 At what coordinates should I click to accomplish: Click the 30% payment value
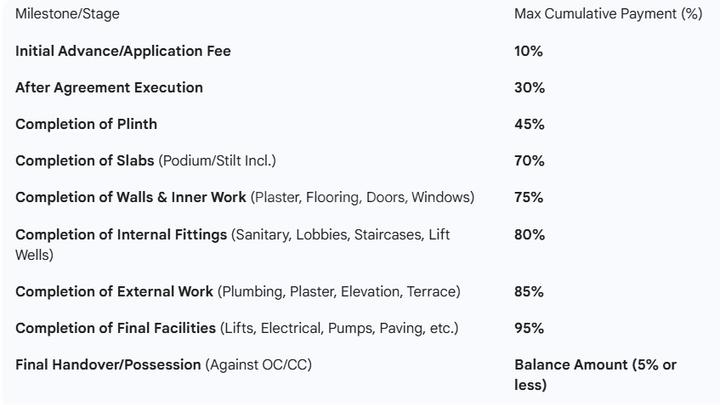pos(529,88)
